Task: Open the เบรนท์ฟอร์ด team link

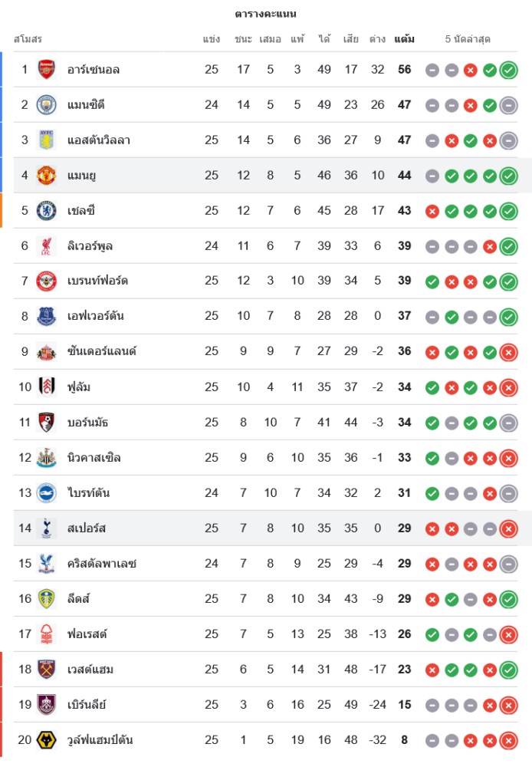Action: click(97, 281)
